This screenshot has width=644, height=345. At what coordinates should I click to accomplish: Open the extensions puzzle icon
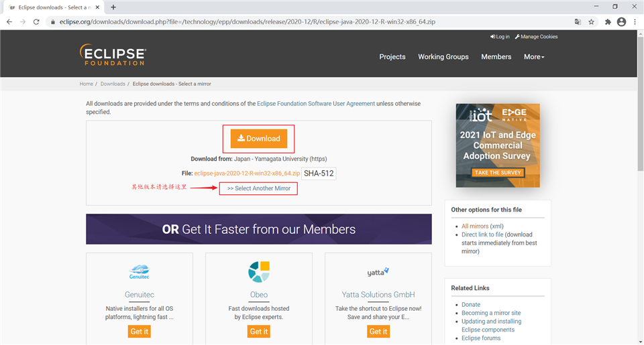(608, 21)
